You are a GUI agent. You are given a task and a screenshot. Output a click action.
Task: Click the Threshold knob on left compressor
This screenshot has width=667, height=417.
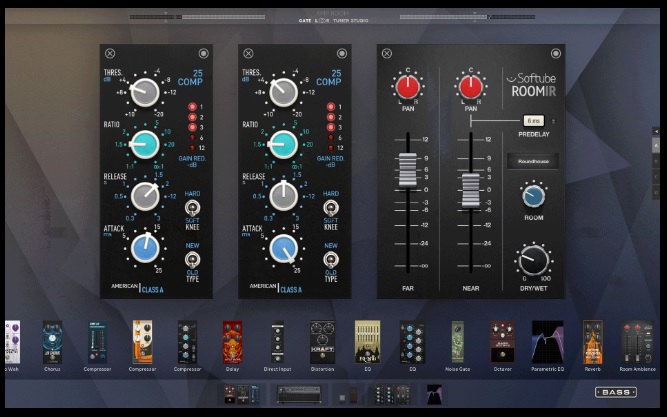(145, 92)
